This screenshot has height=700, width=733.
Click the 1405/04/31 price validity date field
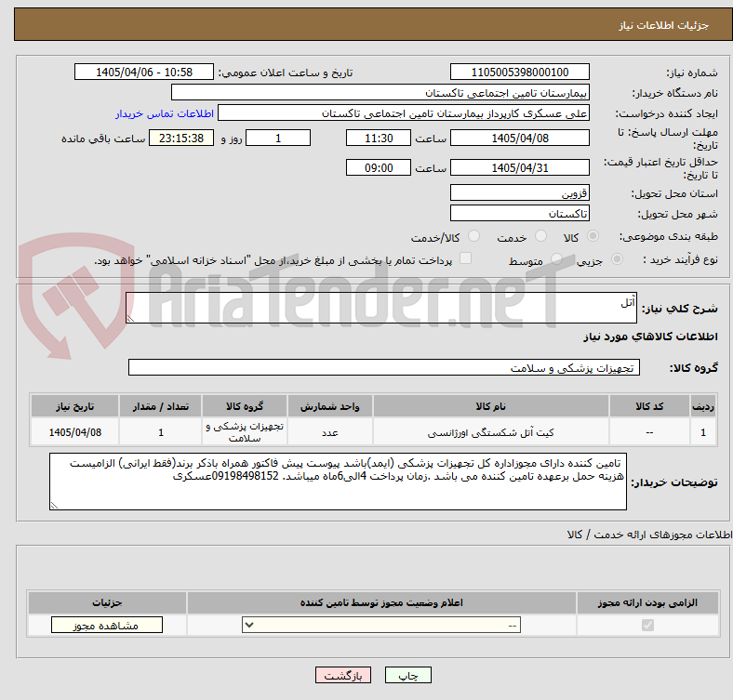pos(519,167)
